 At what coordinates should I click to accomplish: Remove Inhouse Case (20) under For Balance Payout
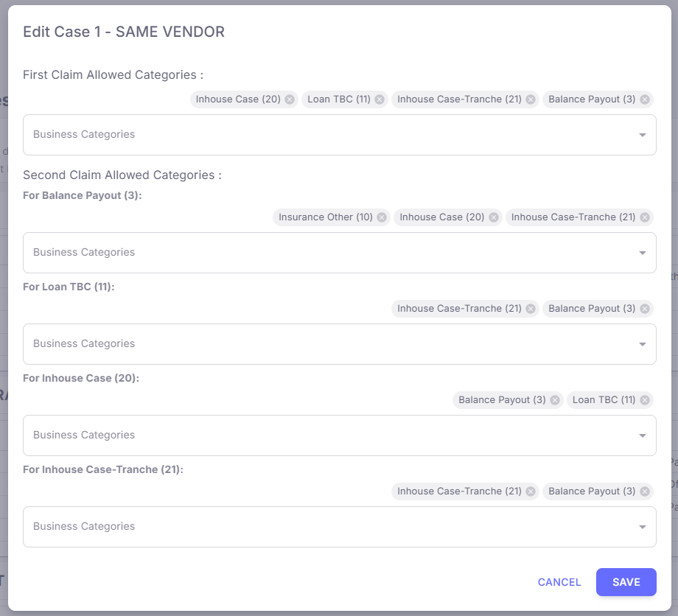point(494,217)
